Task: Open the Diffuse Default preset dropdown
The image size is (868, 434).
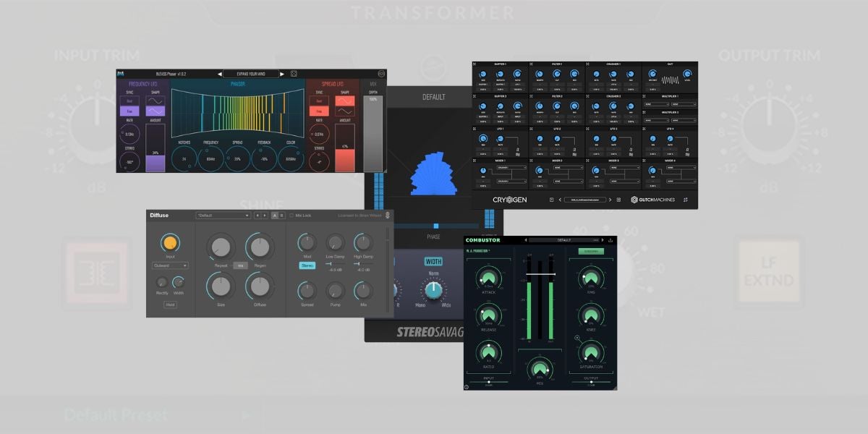Action: (223, 216)
